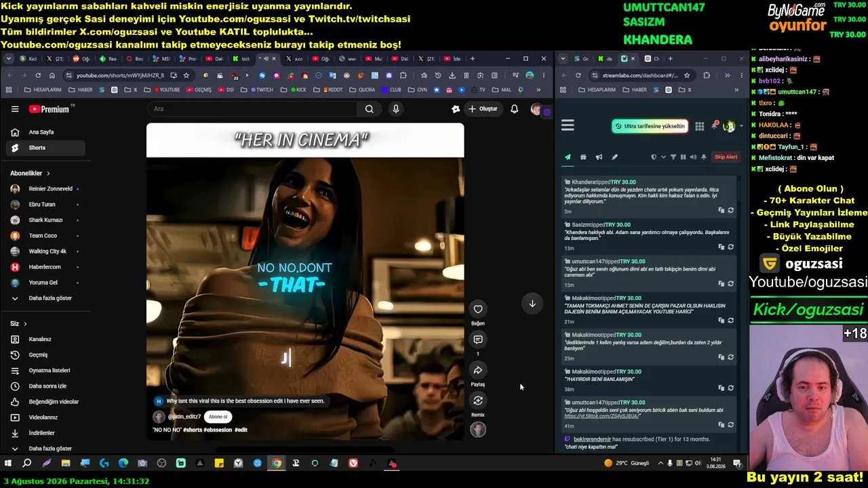Open comments on the short
The width and height of the screenshot is (868, 488).
[x=478, y=340]
